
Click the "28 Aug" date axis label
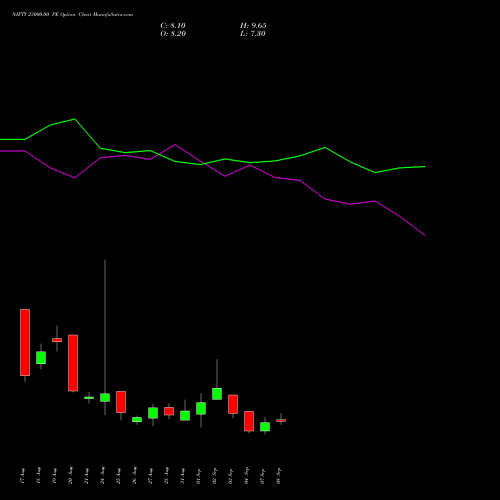click(167, 475)
